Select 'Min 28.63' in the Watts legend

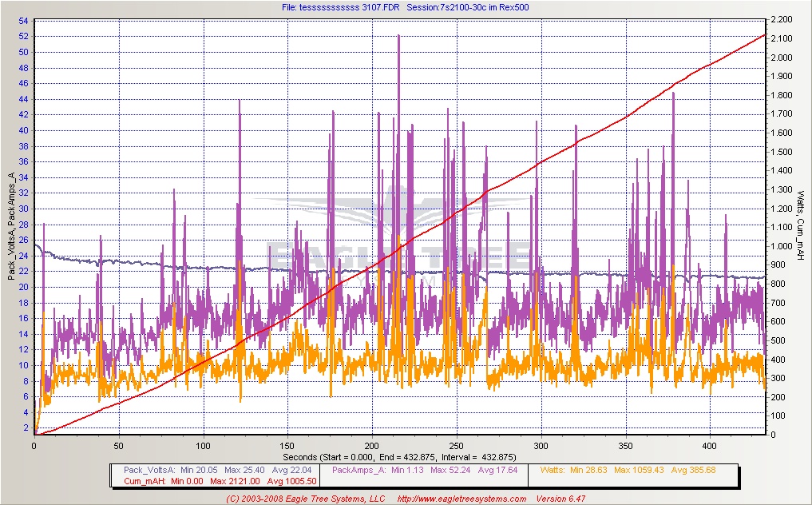tap(588, 471)
